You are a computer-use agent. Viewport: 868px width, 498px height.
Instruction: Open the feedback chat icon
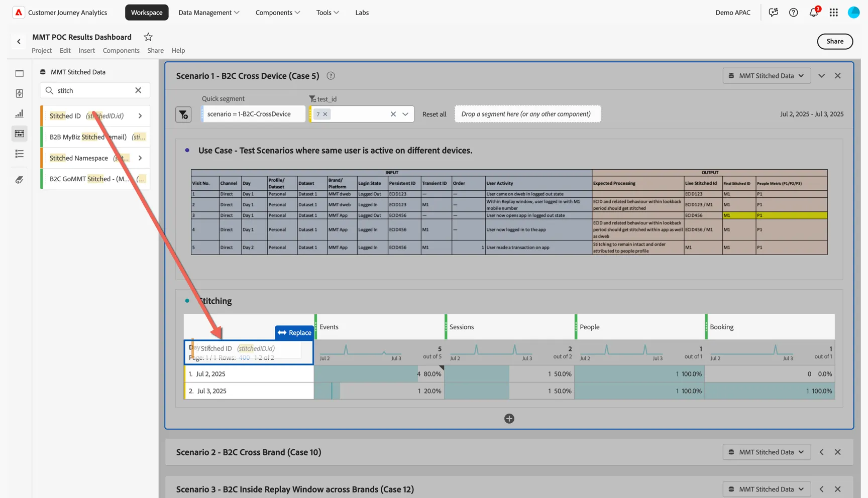coord(773,13)
